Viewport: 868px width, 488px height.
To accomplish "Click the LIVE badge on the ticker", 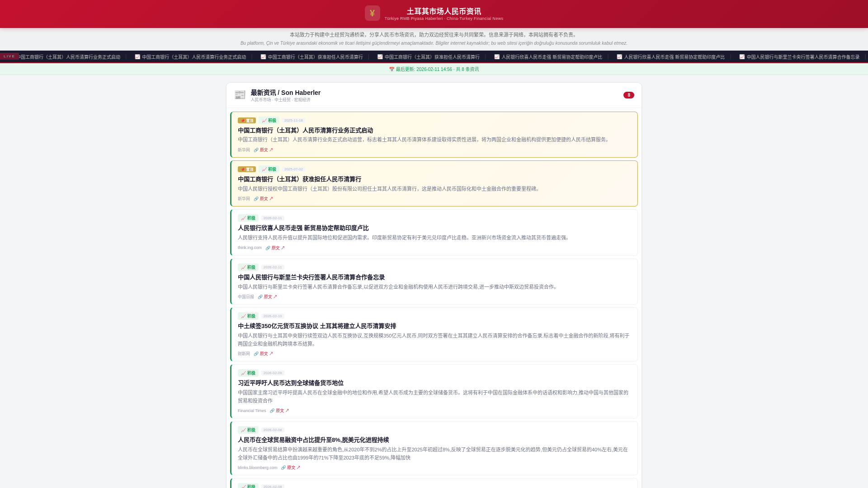I will (x=9, y=56).
